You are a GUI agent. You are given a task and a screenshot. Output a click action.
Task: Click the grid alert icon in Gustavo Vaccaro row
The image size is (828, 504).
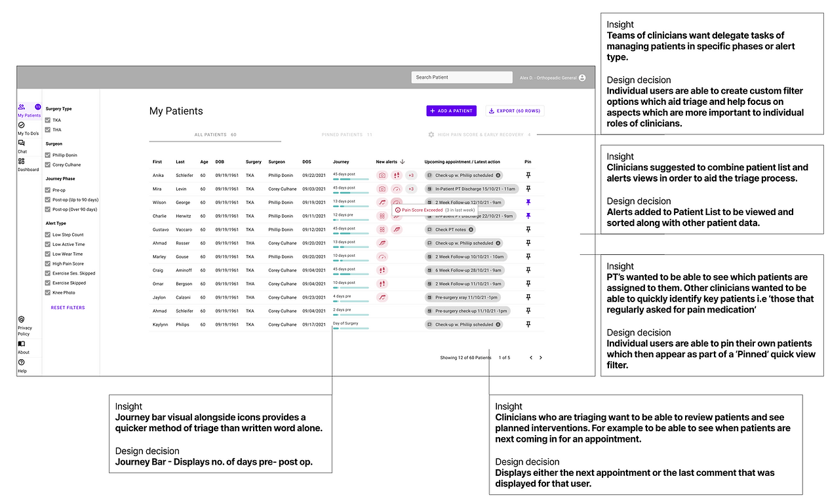[382, 229]
